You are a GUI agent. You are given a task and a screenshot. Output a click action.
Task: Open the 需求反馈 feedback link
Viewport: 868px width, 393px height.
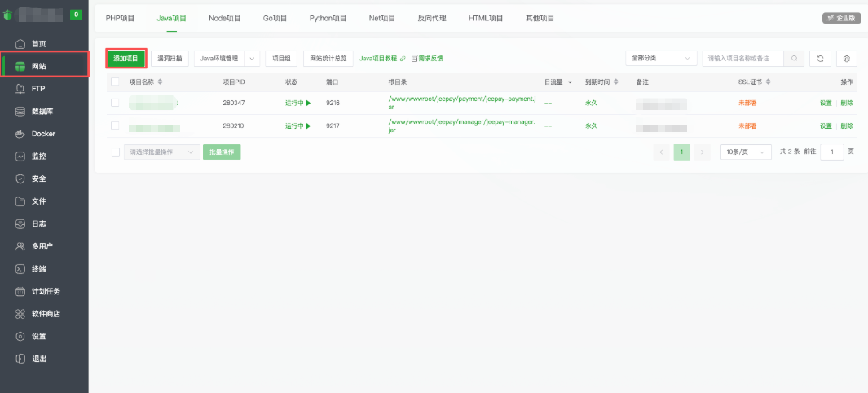(x=430, y=58)
